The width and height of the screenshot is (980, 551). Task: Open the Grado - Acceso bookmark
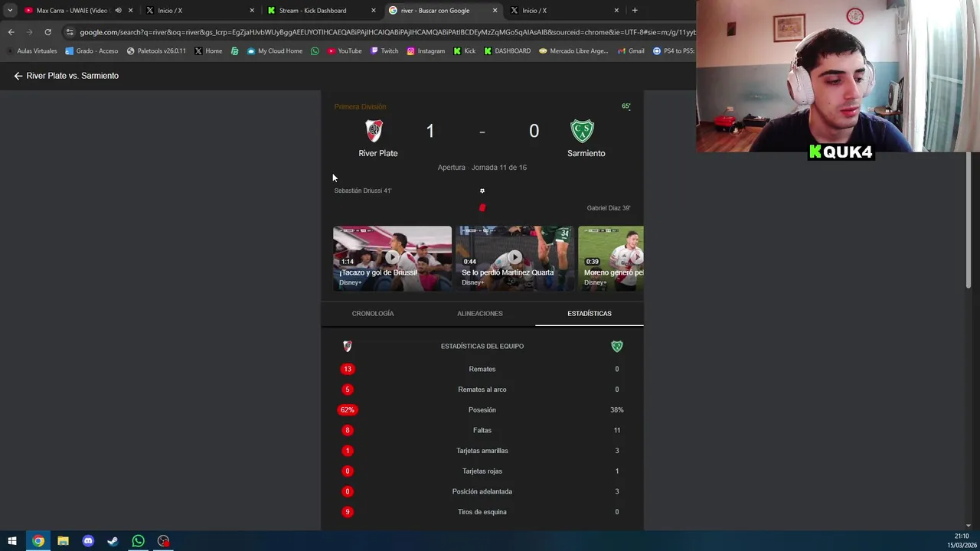coord(92,51)
